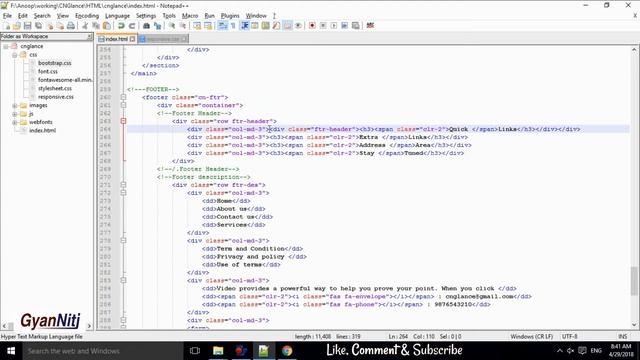Open the Settings menu
Screen dimensions: 640x360
click(x=146, y=16)
